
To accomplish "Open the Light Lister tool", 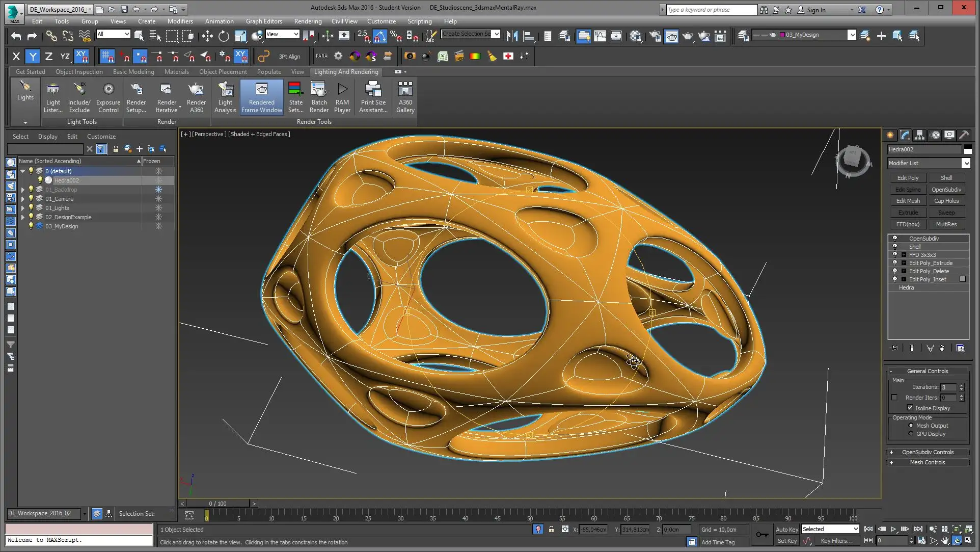I will coord(53,97).
